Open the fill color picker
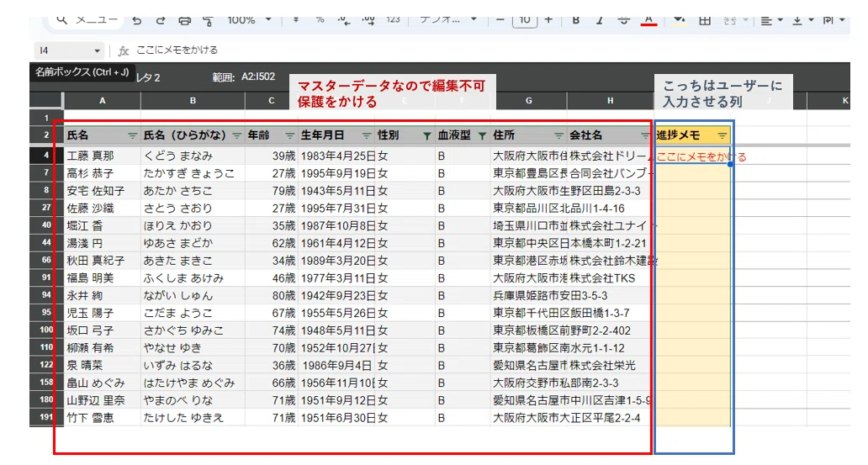 tap(680, 20)
